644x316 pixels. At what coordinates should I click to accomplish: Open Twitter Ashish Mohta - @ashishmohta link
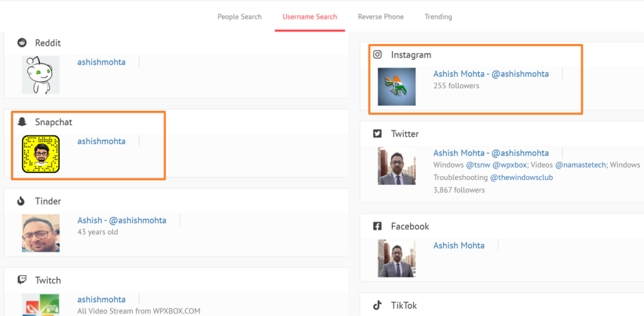[491, 153]
